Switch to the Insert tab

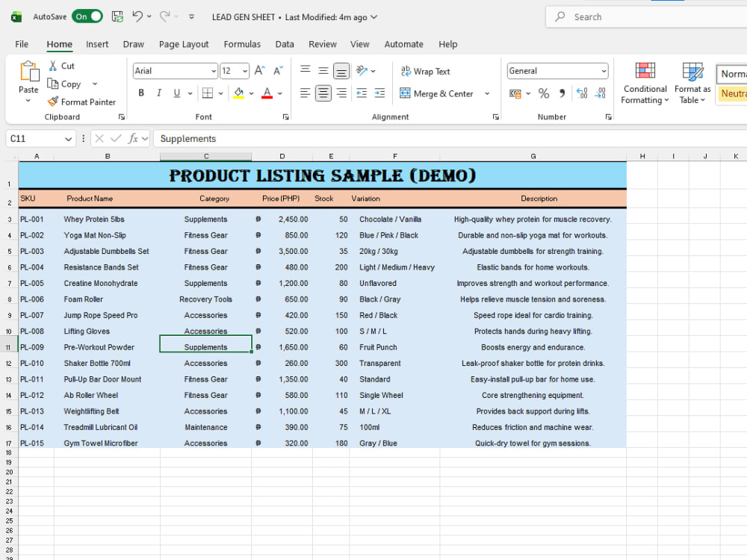tap(97, 44)
